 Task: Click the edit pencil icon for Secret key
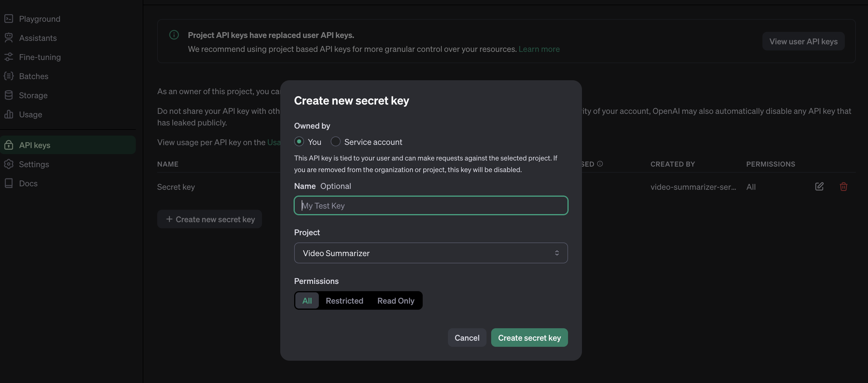(819, 187)
